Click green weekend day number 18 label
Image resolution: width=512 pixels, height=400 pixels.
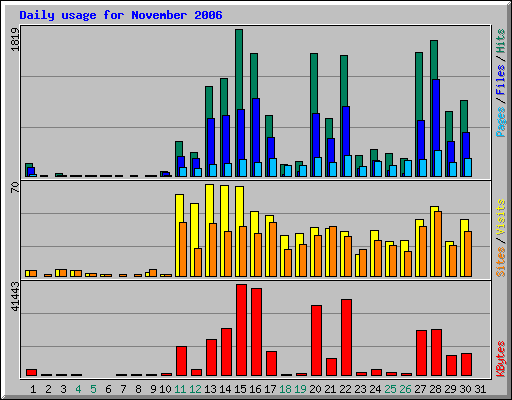(x=285, y=389)
